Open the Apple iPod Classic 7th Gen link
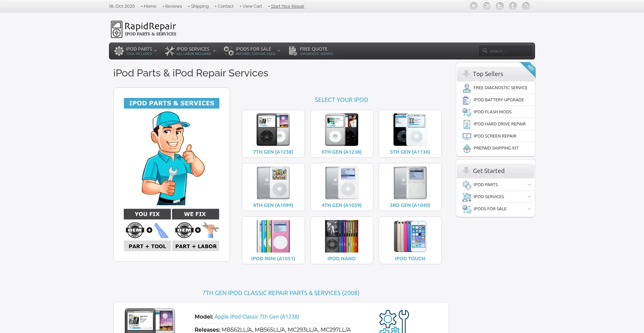Viewport: 644px width, 333px height. pos(257,317)
